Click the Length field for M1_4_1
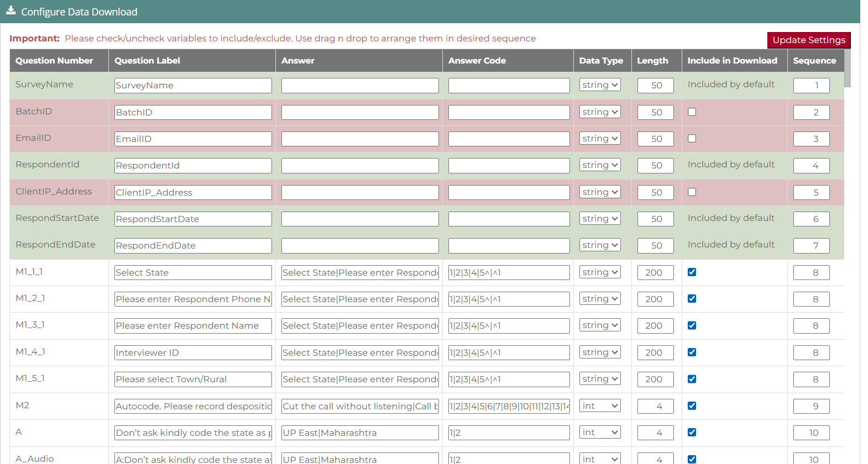Screen dimensions: 868x464 656,352
